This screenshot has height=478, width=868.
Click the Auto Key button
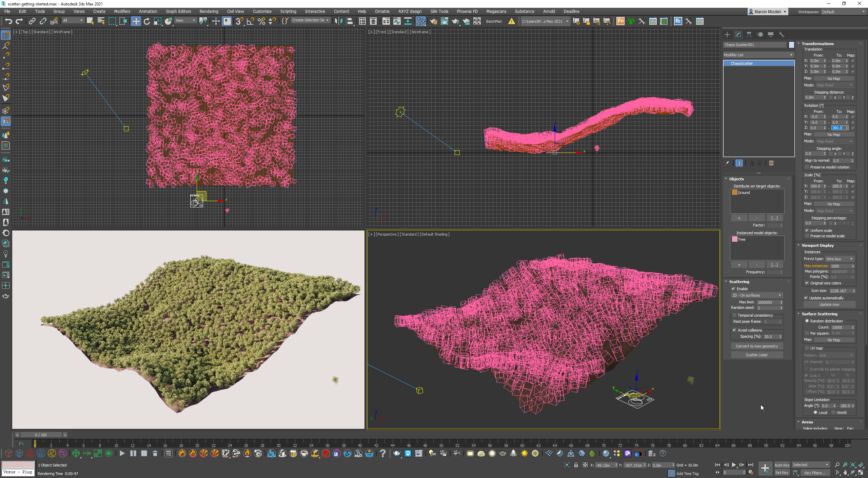click(x=782, y=465)
